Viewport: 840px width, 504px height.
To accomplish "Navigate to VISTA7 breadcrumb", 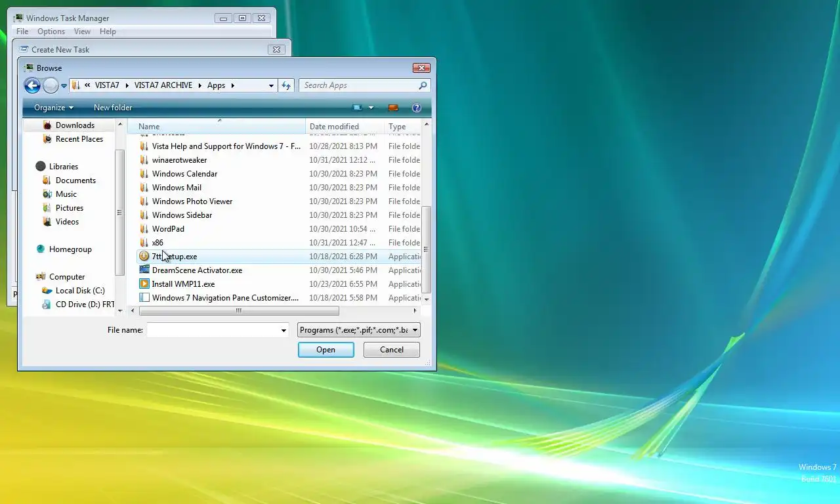I will coord(107,85).
